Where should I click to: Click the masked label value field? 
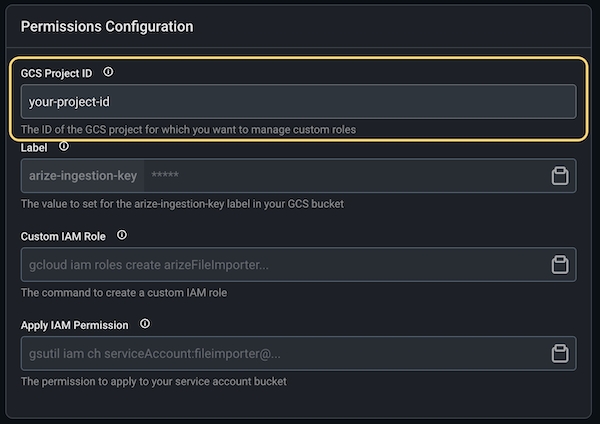tap(340, 176)
